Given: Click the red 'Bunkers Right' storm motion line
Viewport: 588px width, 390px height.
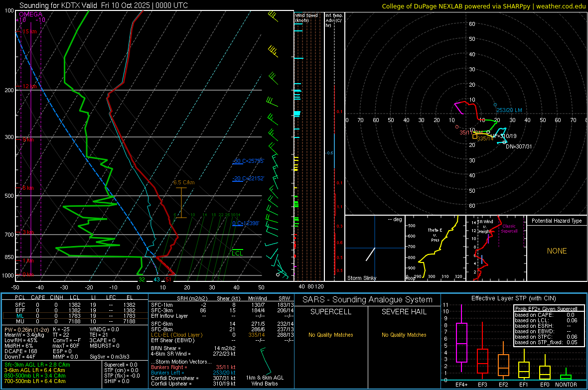Looking at the screenshot, I should pos(193,367).
